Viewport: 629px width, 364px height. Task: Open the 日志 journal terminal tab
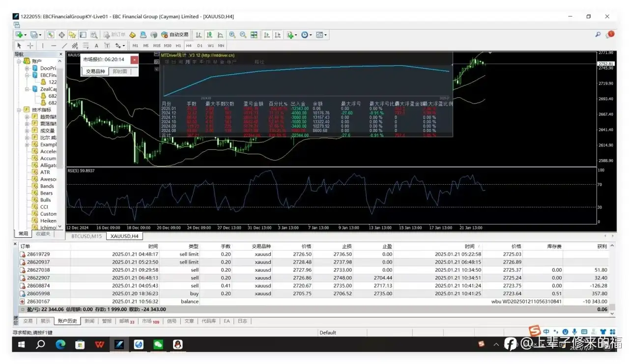tap(242, 321)
